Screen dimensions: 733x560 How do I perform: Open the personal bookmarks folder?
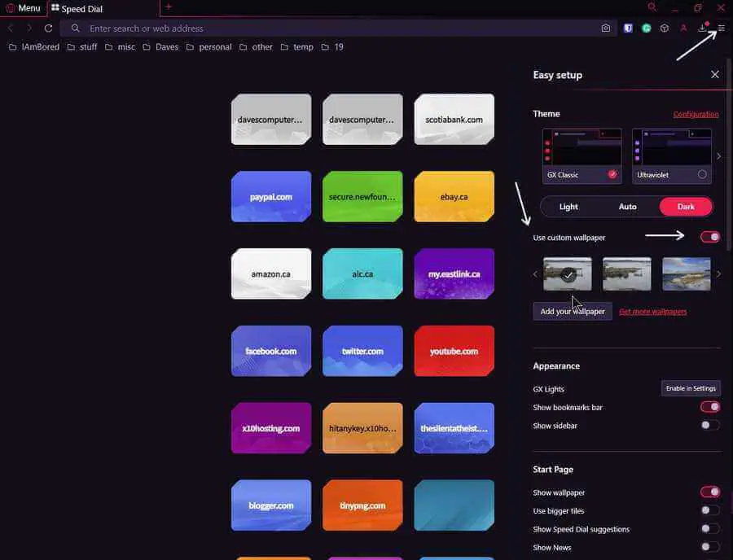(x=208, y=47)
